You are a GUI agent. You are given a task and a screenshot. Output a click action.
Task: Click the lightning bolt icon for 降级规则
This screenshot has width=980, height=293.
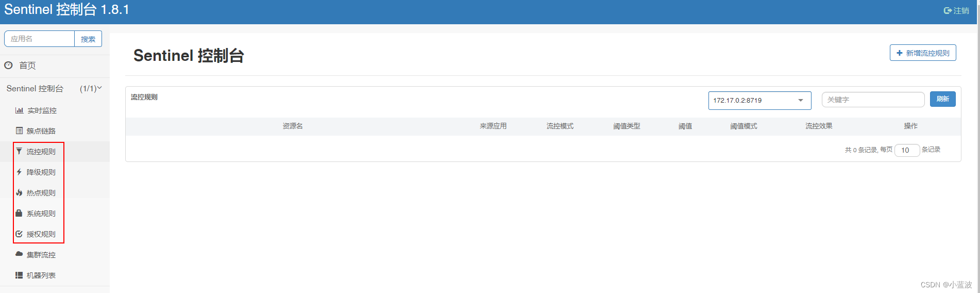tap(19, 172)
